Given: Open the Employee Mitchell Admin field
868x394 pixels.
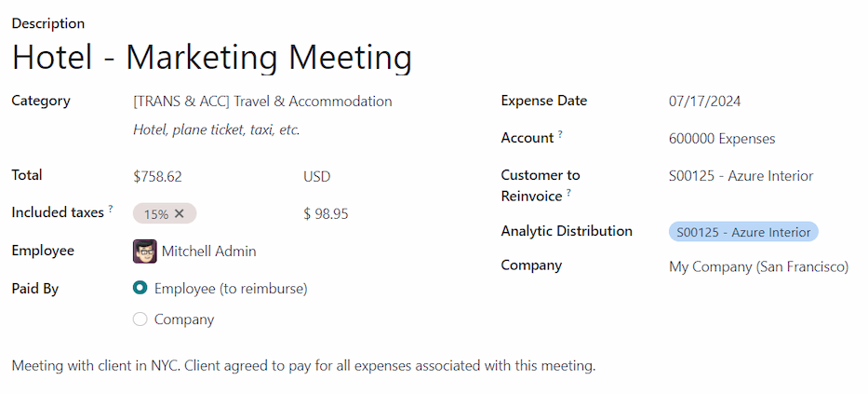Looking at the screenshot, I should point(208,251).
